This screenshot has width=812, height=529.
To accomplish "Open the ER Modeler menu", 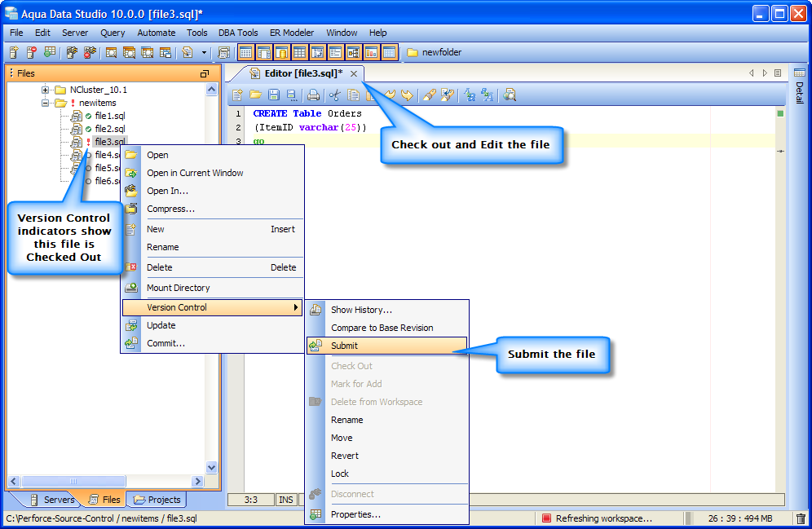I will click(292, 33).
